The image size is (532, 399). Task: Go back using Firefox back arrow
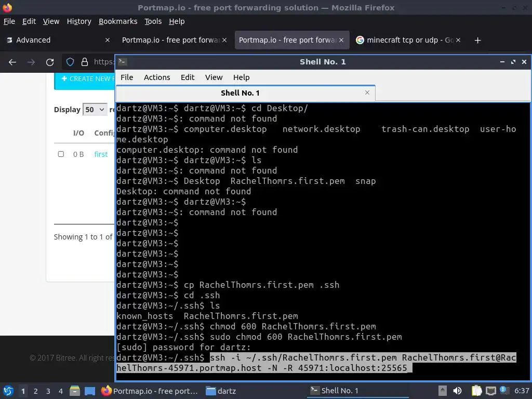click(12, 62)
